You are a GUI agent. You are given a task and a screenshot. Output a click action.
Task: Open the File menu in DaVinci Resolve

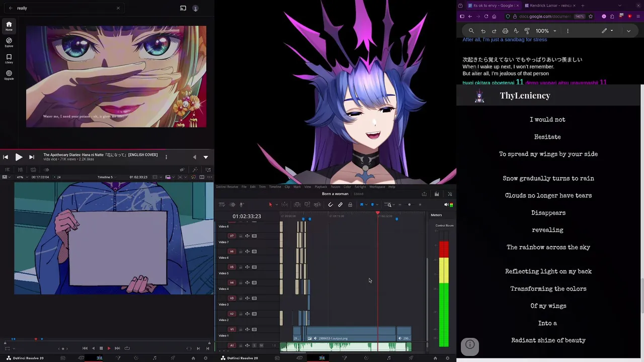point(244,187)
